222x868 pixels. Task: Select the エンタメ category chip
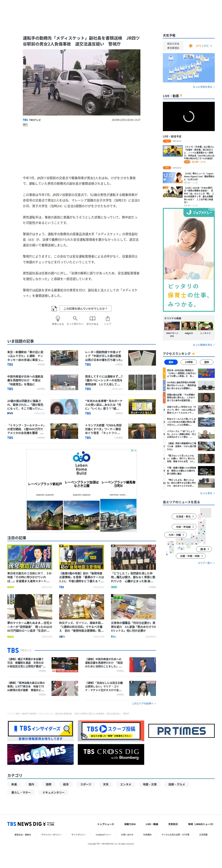[x=126, y=784]
